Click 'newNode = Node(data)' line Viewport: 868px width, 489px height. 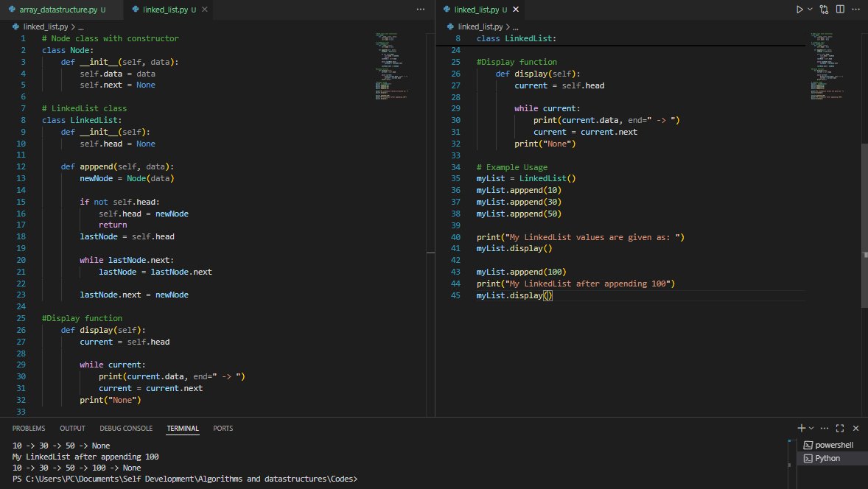pyautogui.click(x=127, y=178)
